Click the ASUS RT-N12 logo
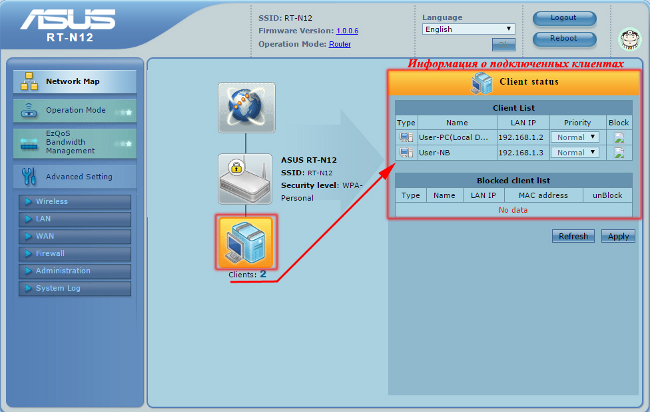The height and width of the screenshot is (412, 650). pyautogui.click(x=68, y=26)
